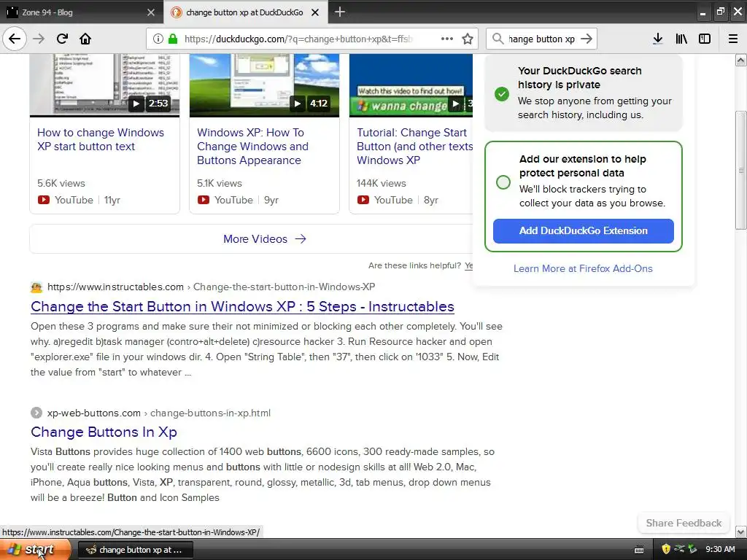Open 'How to change Windows XP start button text'
The image size is (747, 560).
click(x=101, y=139)
